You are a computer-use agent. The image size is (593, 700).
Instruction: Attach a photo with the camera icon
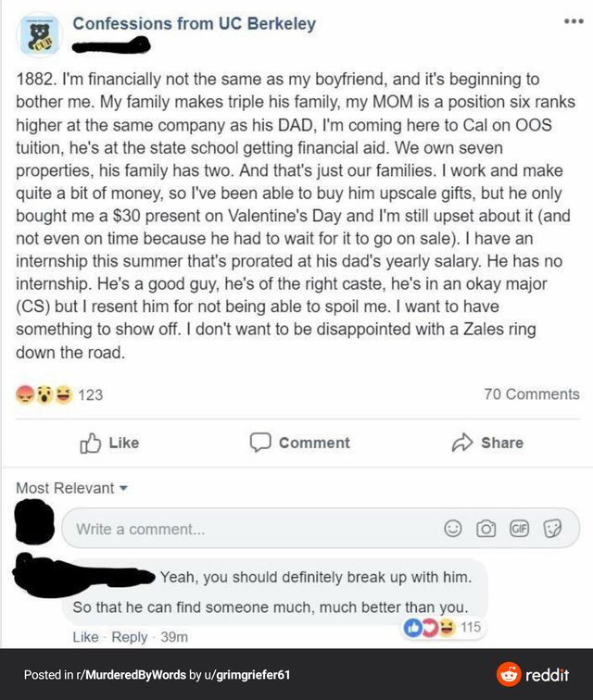point(485,529)
